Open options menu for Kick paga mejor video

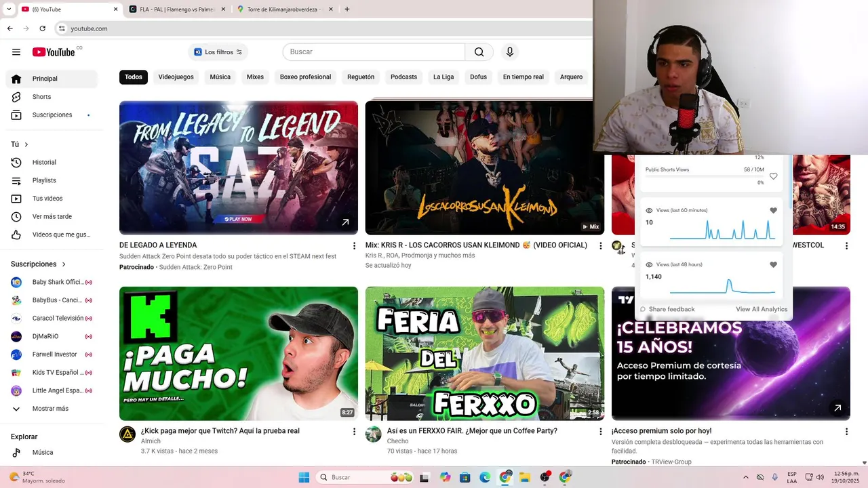click(354, 432)
